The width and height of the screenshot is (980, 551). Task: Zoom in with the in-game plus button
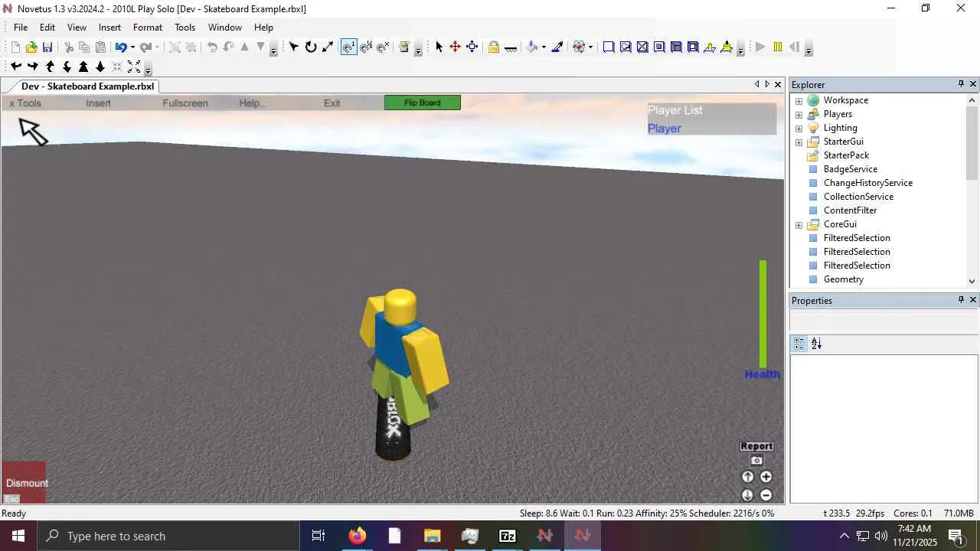pyautogui.click(x=766, y=477)
